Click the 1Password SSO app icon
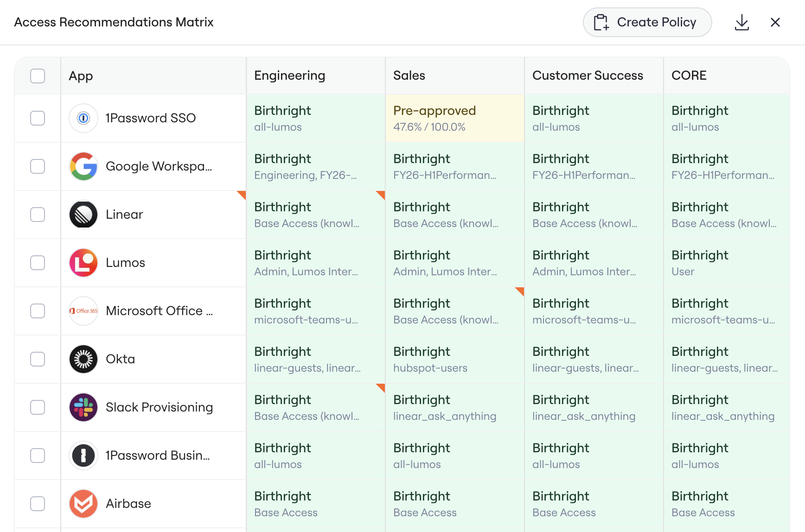This screenshot has height=532, width=805. [x=83, y=118]
